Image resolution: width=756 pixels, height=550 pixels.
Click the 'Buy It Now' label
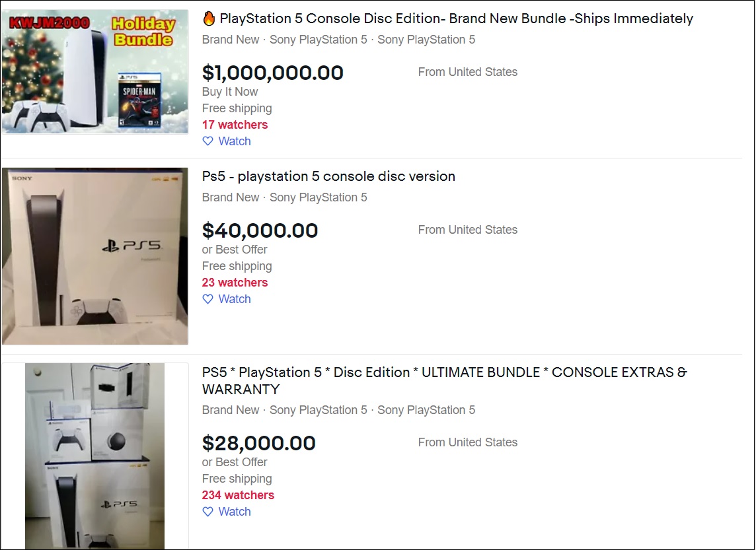click(x=230, y=92)
